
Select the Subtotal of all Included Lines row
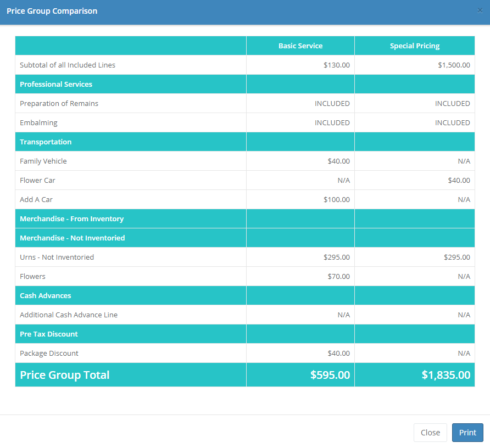[x=68, y=65]
